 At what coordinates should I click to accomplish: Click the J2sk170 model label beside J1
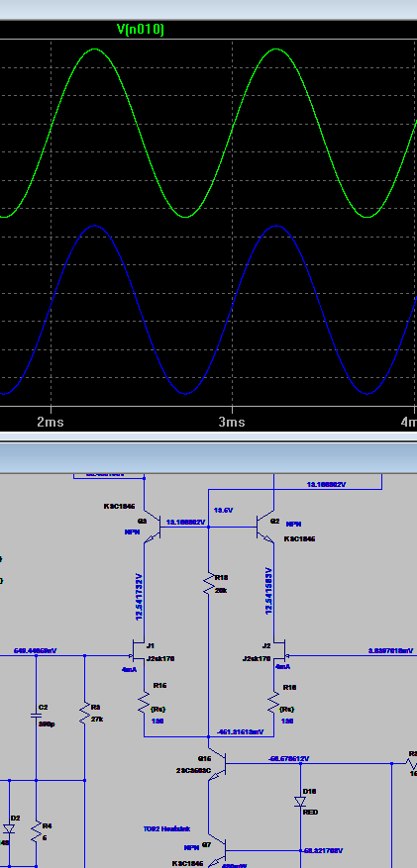(160, 659)
